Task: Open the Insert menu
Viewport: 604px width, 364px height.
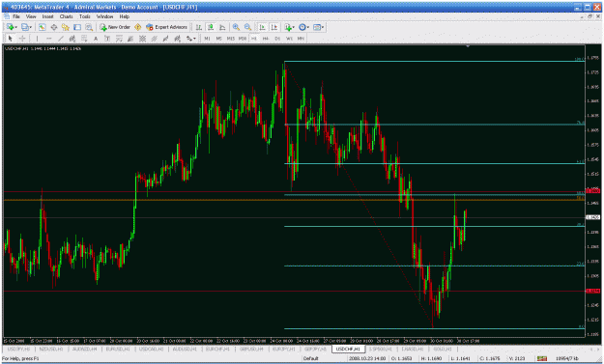Action: point(47,16)
